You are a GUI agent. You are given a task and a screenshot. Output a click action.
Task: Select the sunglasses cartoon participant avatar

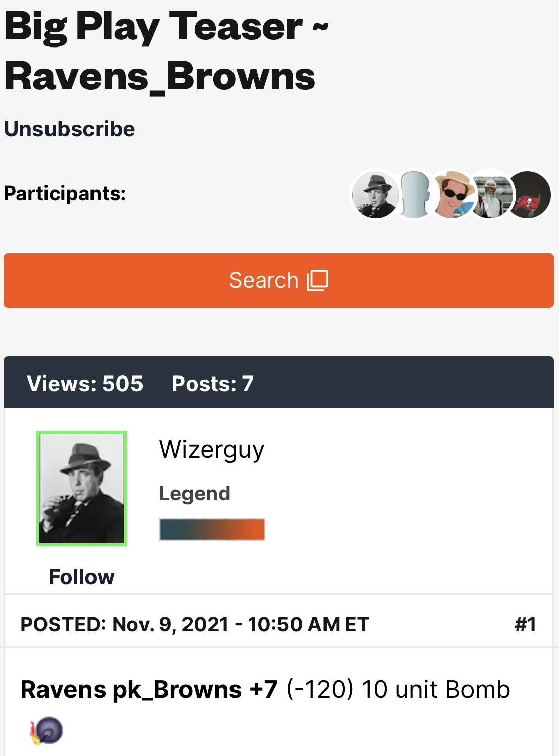pos(451,195)
